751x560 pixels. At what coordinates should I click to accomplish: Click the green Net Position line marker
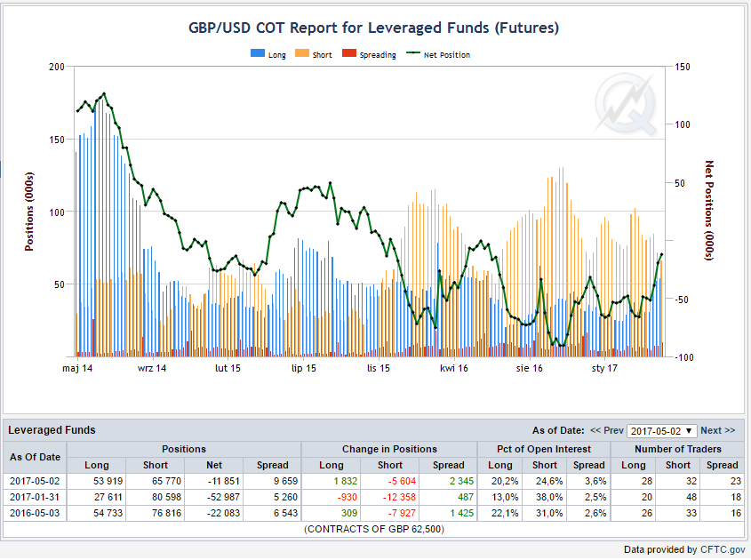click(413, 52)
